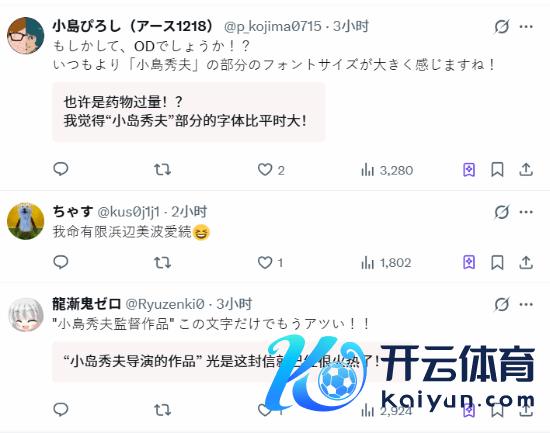The height and width of the screenshot is (433, 550).
Task: Bookmark 小島ぴろし's tweet
Action: pos(497,170)
